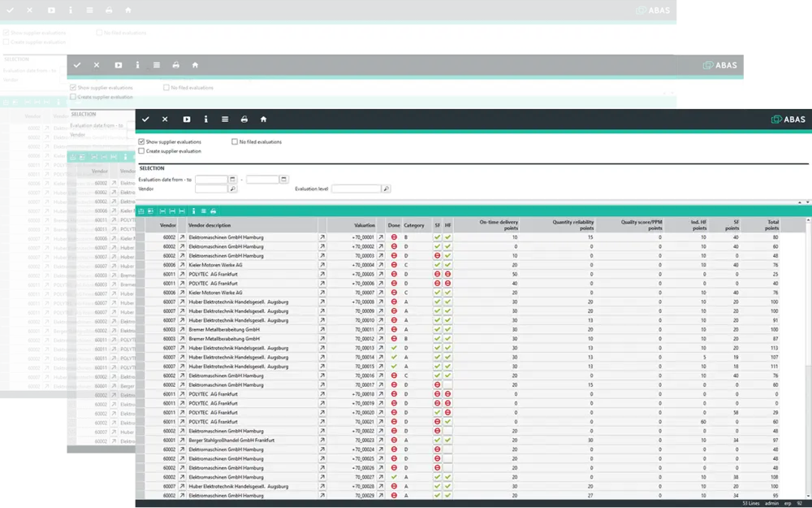Check No filed evaluations in middle background window
Screen dimensions: 812x508
point(166,88)
